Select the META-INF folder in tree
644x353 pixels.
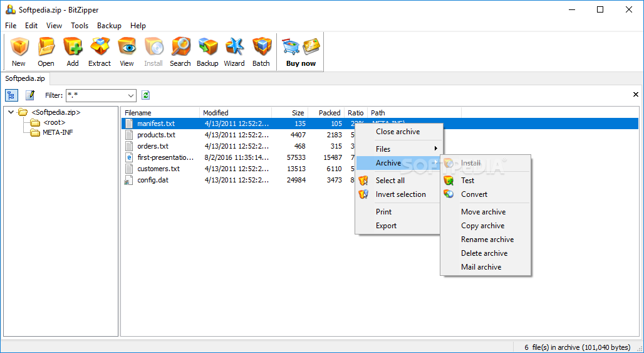[x=58, y=132]
